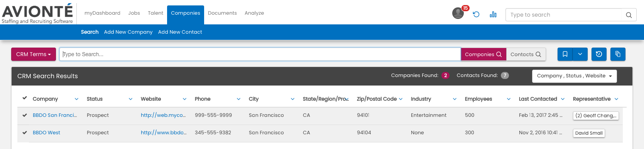Screen dimensions: 644x149
Task: Open the BBDO West company link
Action: (x=46, y=133)
